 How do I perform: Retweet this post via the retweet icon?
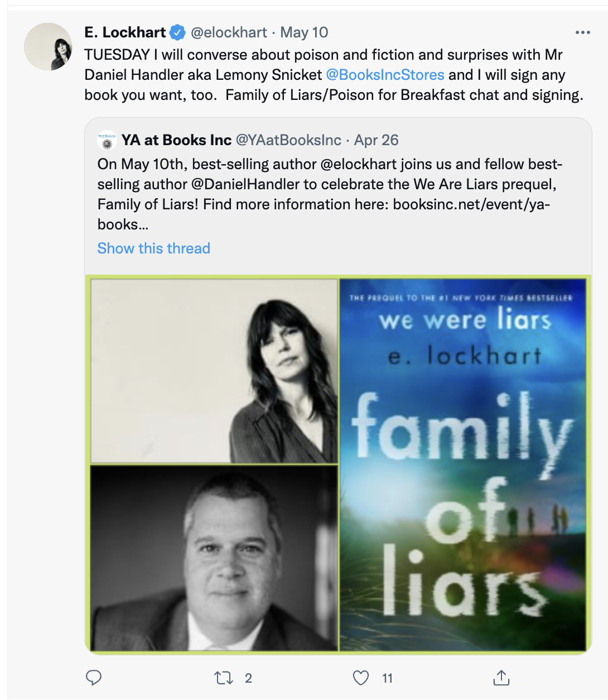224,678
